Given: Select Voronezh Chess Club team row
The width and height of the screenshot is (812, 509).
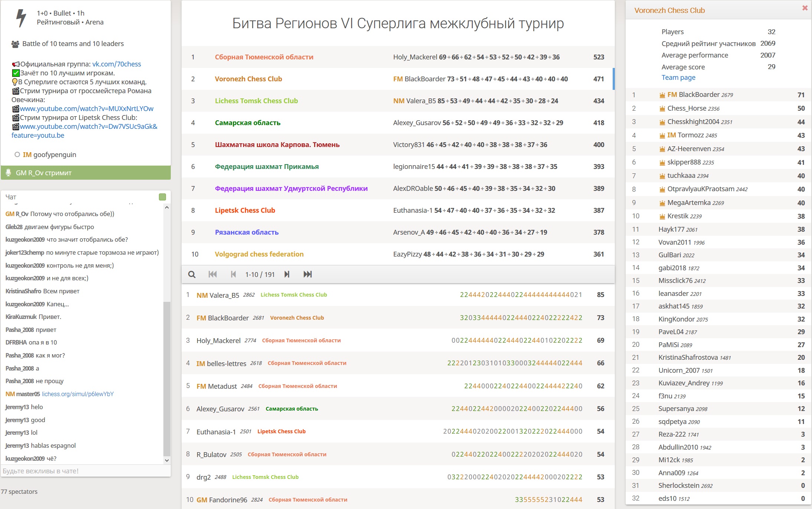Looking at the screenshot, I should (x=398, y=79).
